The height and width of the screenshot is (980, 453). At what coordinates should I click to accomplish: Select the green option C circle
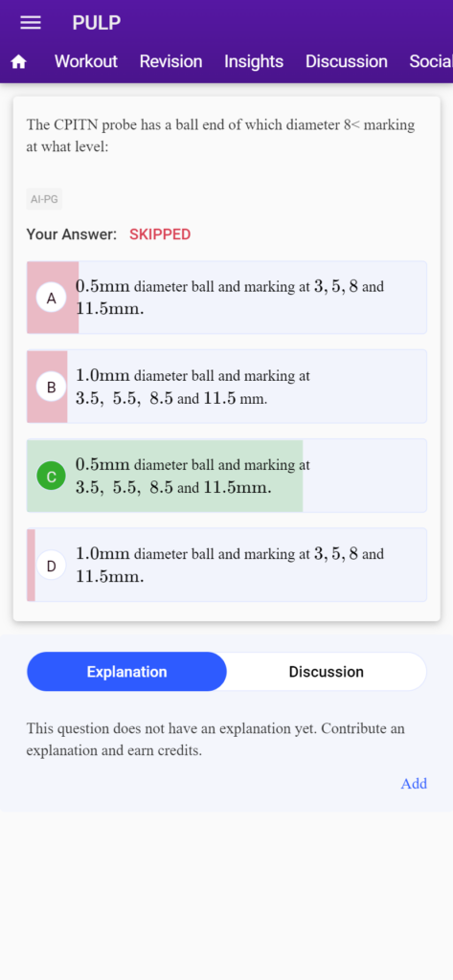pos(52,477)
